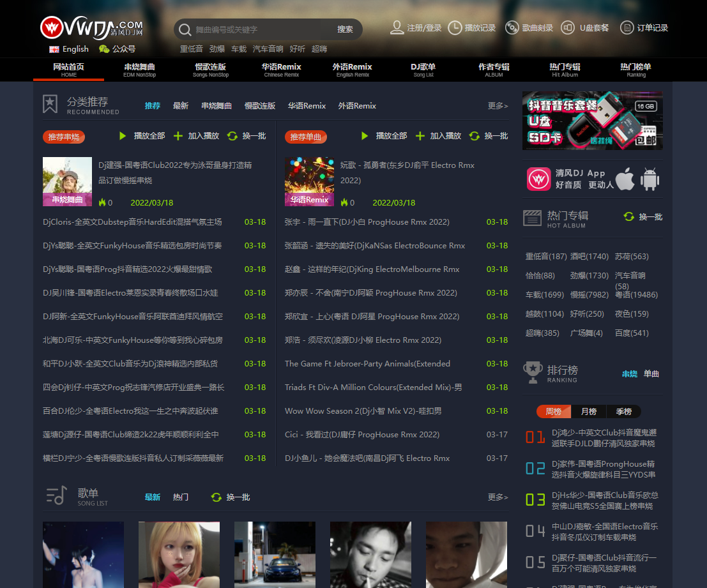Click the Android robot icon for the app

650,180
